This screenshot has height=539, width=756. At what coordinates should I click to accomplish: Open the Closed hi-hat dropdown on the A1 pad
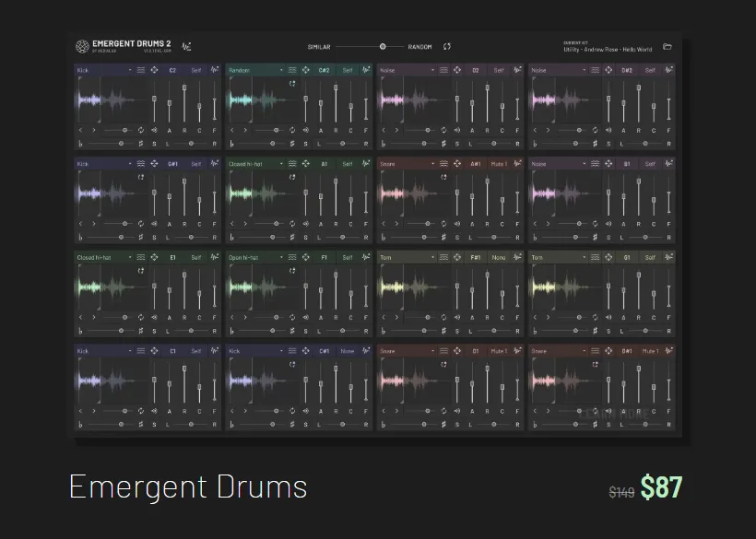click(x=255, y=164)
